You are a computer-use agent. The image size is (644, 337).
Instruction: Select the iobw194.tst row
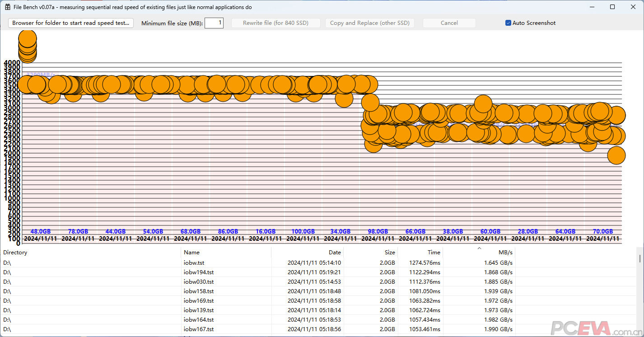[x=199, y=272]
